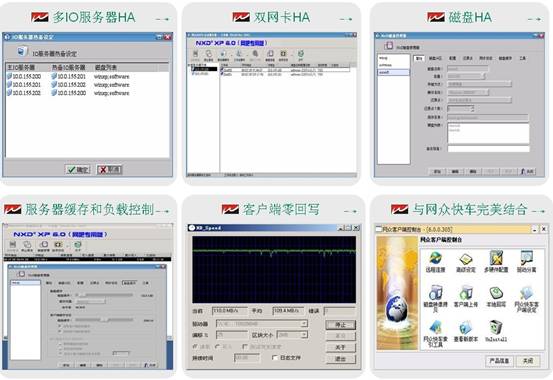553x380 pixels.
Task: Open the 多硬件配置 icon
Action: (x=496, y=262)
